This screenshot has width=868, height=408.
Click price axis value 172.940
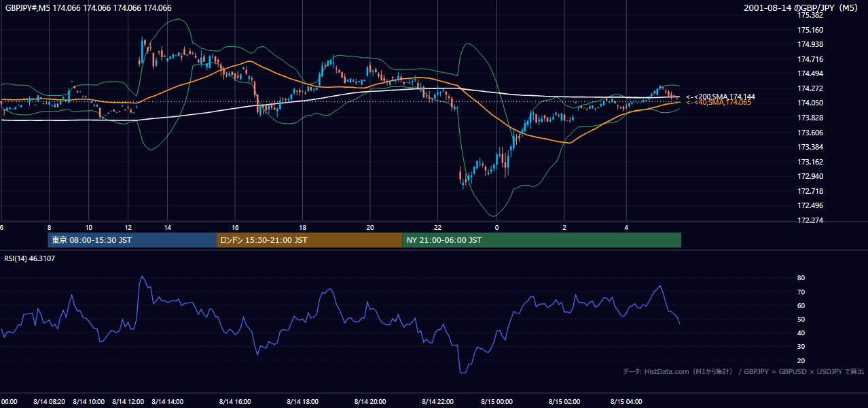point(810,176)
